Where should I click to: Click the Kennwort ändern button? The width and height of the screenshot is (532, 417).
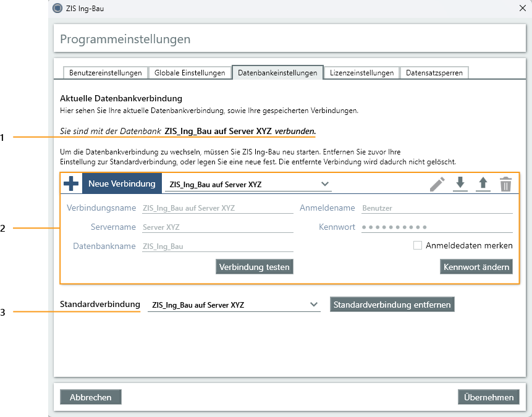[x=476, y=267]
